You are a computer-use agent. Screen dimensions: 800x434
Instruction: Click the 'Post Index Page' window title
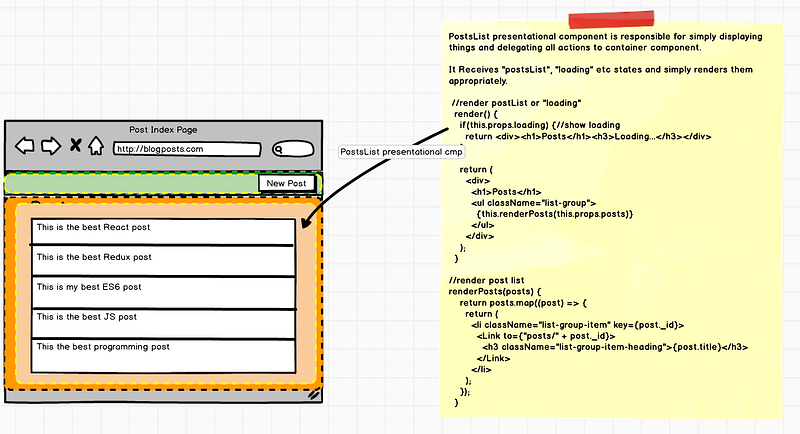pyautogui.click(x=163, y=130)
